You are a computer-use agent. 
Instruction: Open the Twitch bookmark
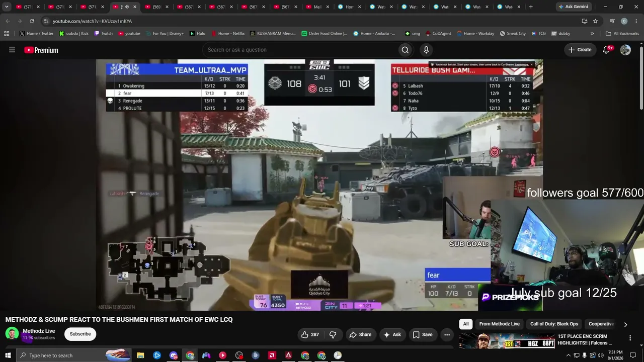tap(103, 34)
